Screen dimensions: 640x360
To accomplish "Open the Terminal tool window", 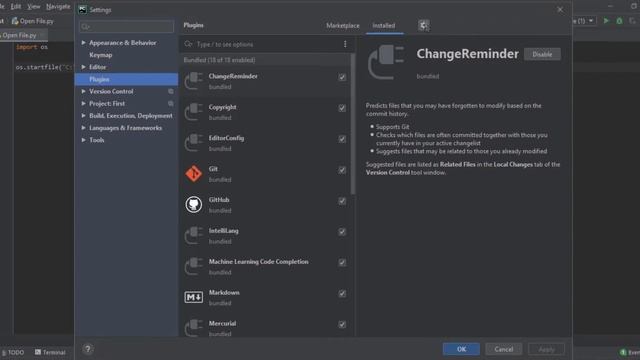I will tap(50, 352).
